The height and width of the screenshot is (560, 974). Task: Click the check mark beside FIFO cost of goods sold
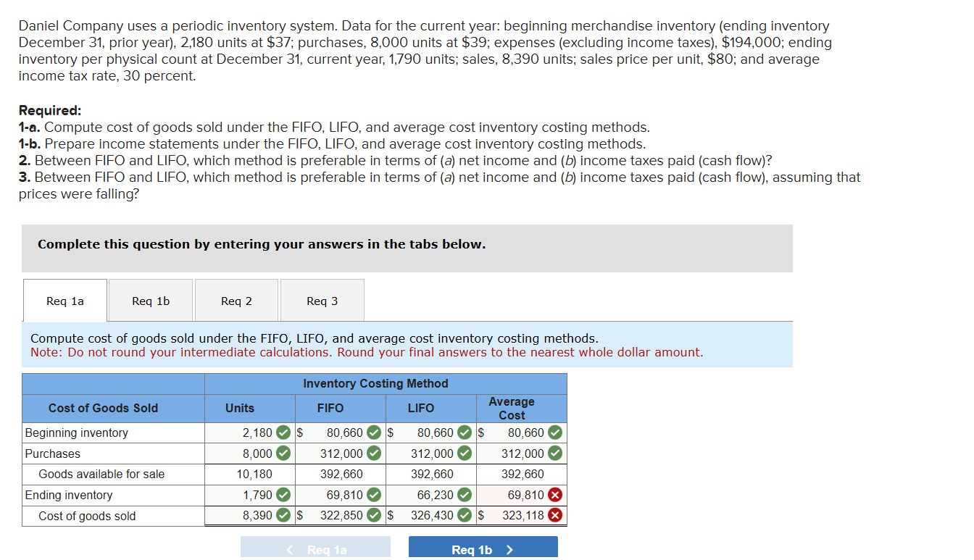click(x=374, y=516)
